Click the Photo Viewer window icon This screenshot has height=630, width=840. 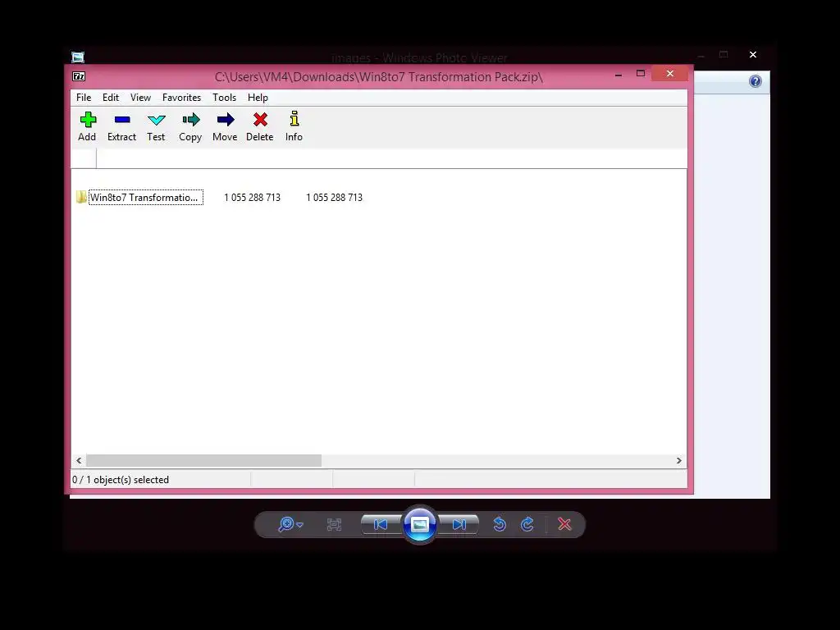tap(78, 57)
